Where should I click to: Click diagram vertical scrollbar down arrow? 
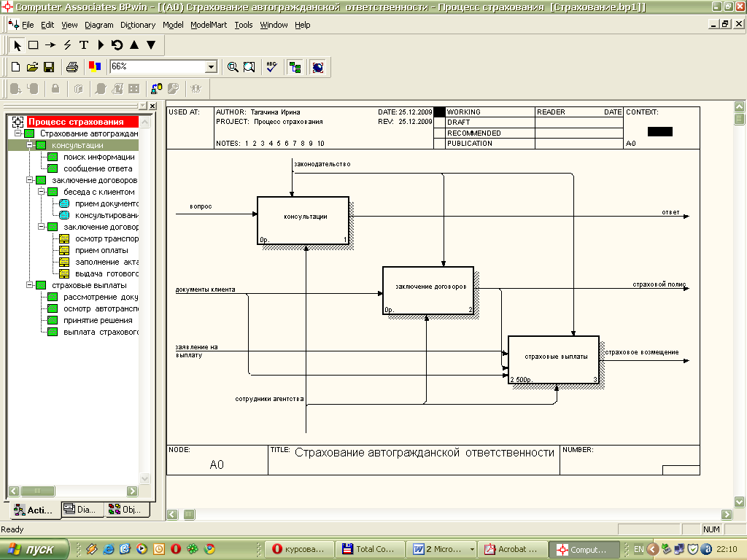(x=740, y=502)
